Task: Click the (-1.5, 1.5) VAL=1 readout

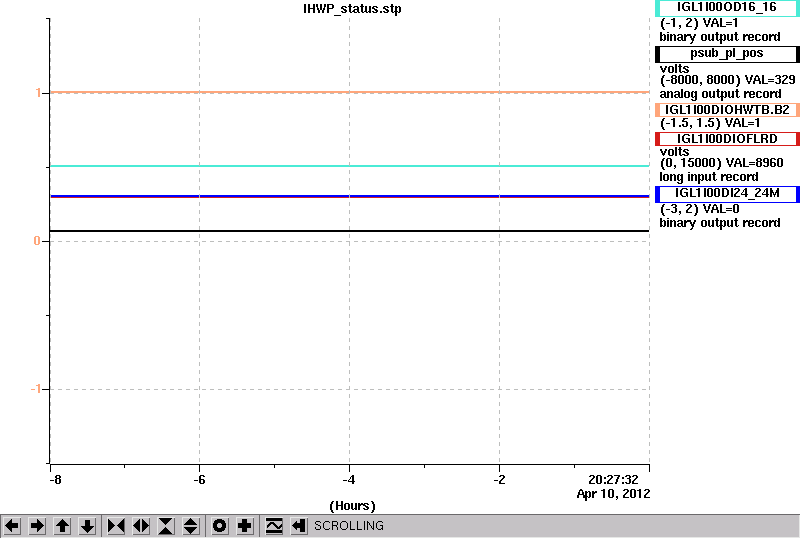Action: (710, 123)
